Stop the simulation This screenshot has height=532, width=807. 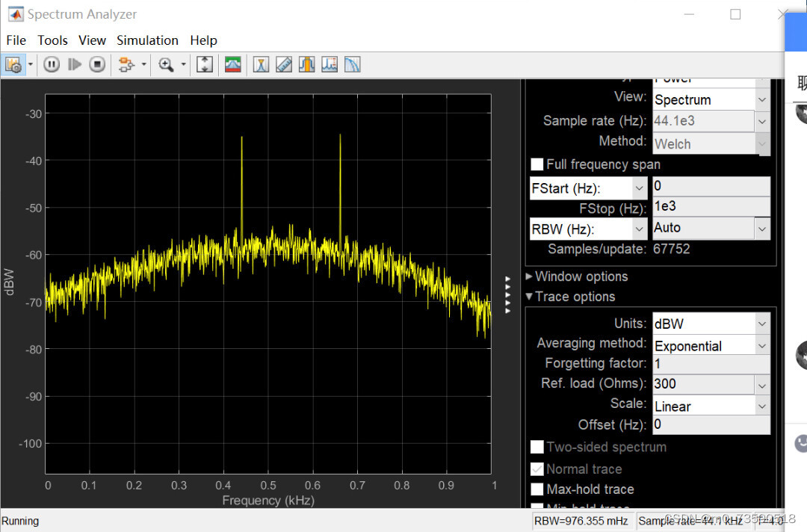tap(97, 64)
